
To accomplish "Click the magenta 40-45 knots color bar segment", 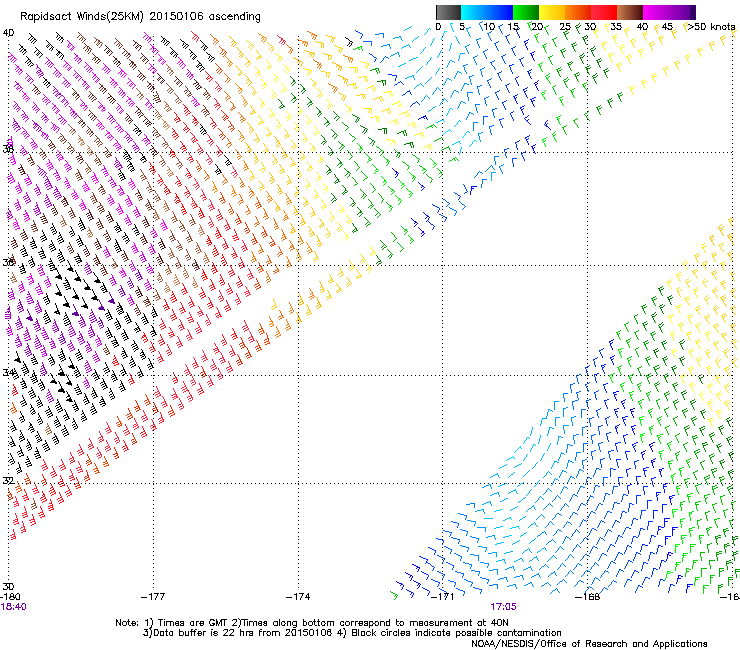I will [x=656, y=12].
